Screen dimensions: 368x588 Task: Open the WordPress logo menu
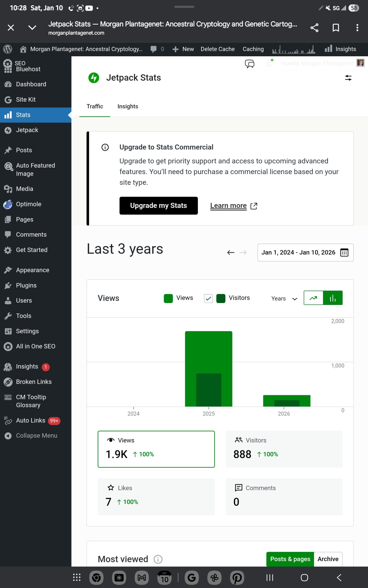point(8,49)
